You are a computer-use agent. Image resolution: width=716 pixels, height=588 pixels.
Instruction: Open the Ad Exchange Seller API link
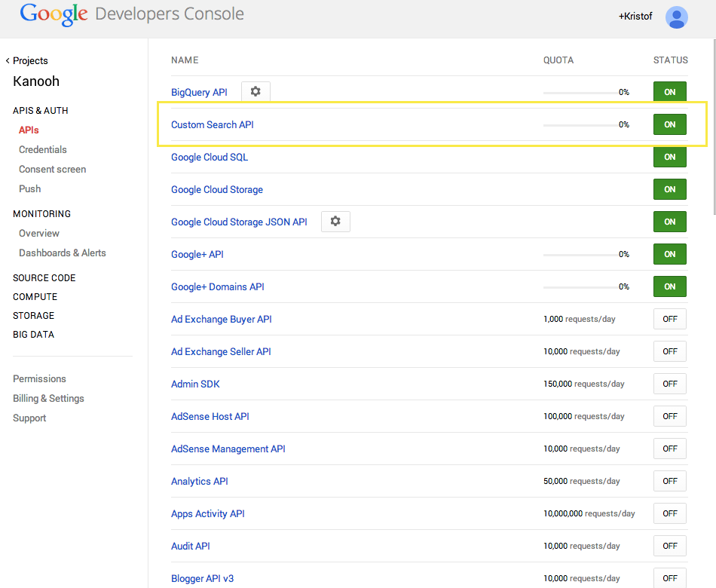tap(221, 352)
